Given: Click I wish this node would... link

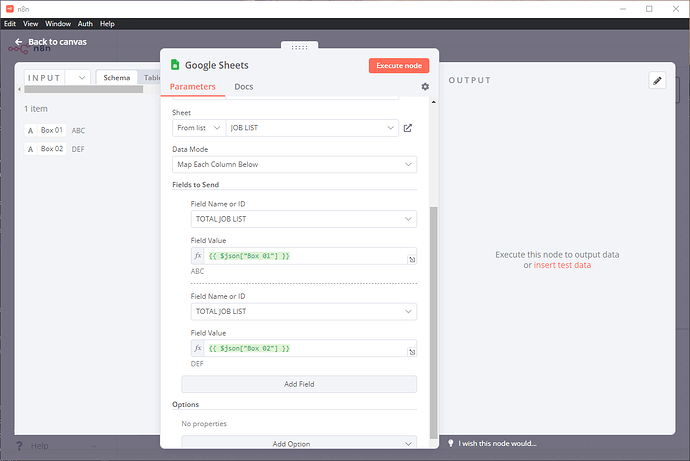Looking at the screenshot, I should pos(497,443).
